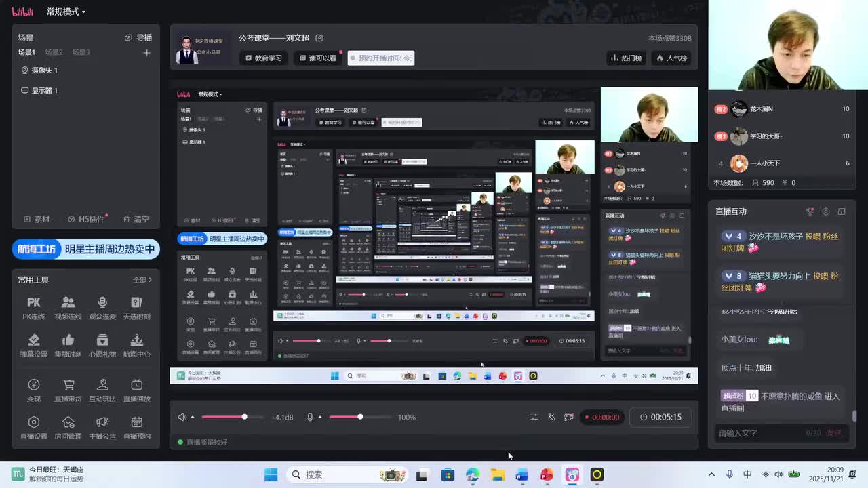This screenshot has width=868, height=488.
Task: Open 主播公告 announcement tool
Action: point(102,428)
